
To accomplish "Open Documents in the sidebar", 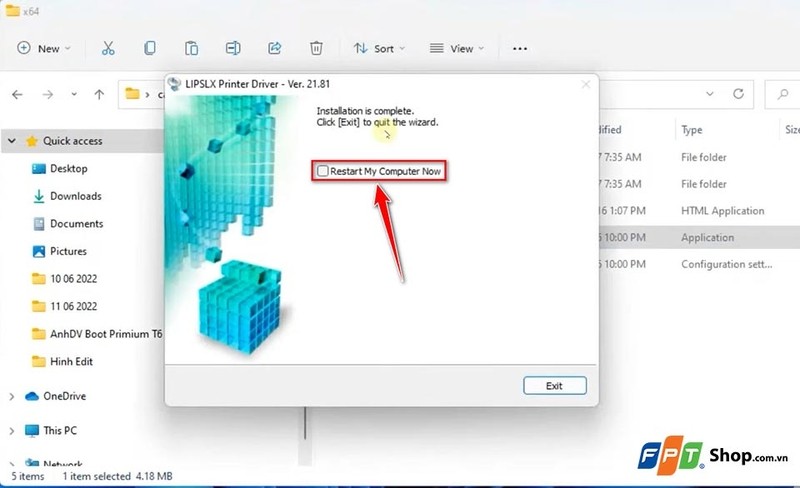I will coord(77,224).
